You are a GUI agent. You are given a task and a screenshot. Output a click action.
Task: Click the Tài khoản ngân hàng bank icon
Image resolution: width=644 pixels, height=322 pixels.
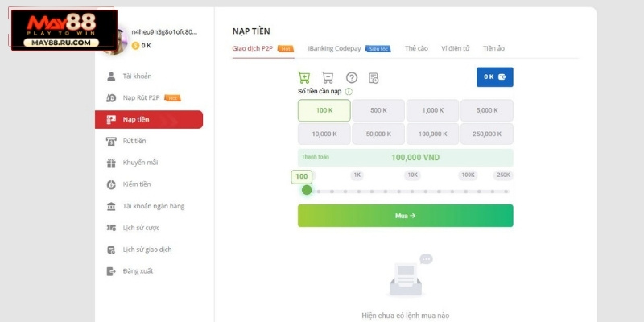111,207
